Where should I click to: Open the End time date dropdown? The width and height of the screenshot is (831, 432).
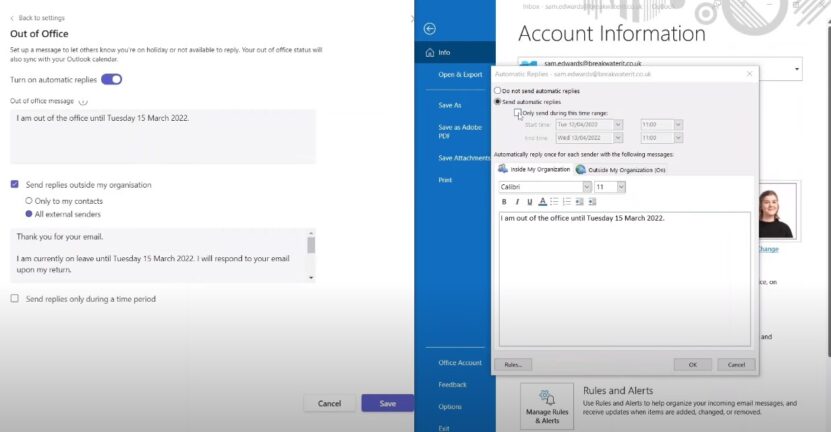[618, 138]
